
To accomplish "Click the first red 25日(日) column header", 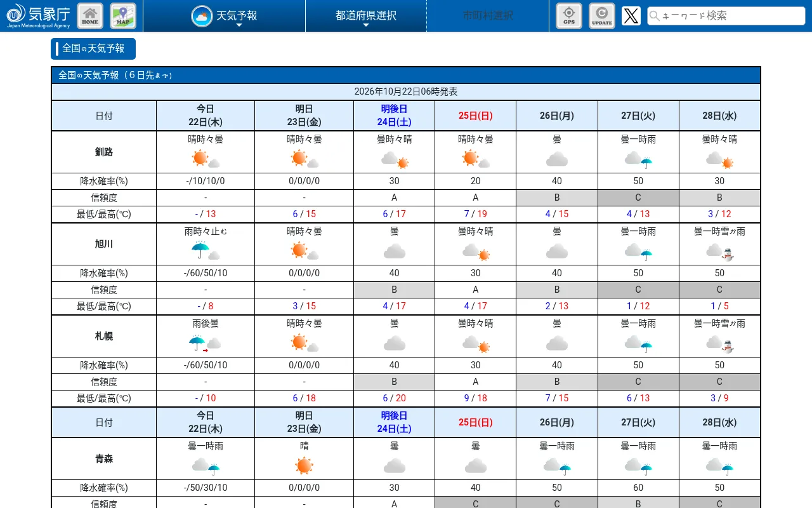I will tap(475, 116).
